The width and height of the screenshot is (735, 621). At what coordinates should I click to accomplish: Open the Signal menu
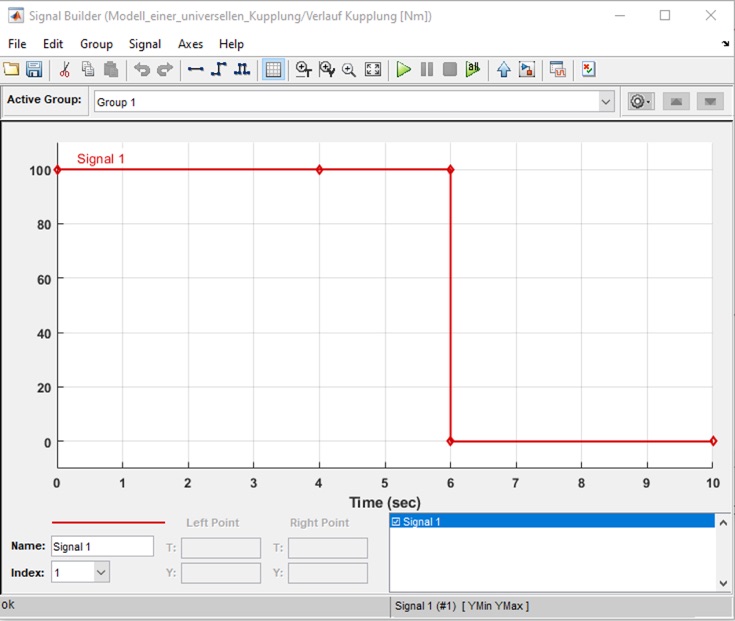click(x=145, y=44)
